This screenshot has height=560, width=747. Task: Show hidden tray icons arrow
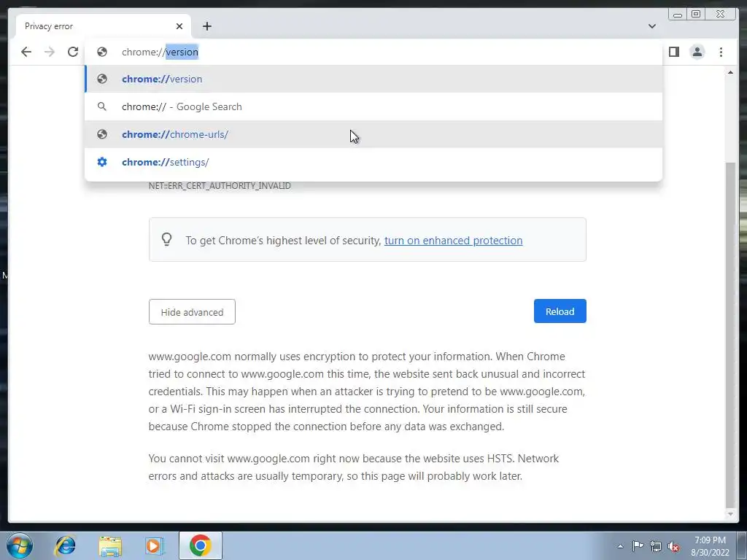620,546
